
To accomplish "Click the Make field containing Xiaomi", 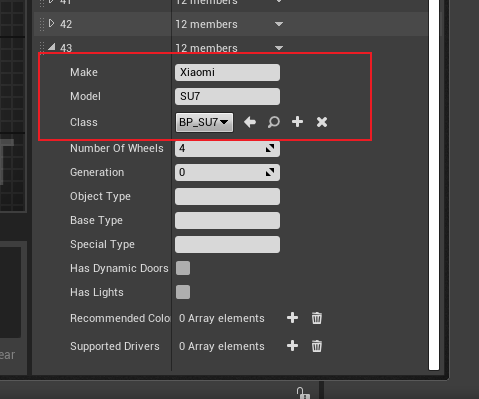I will 227,72.
